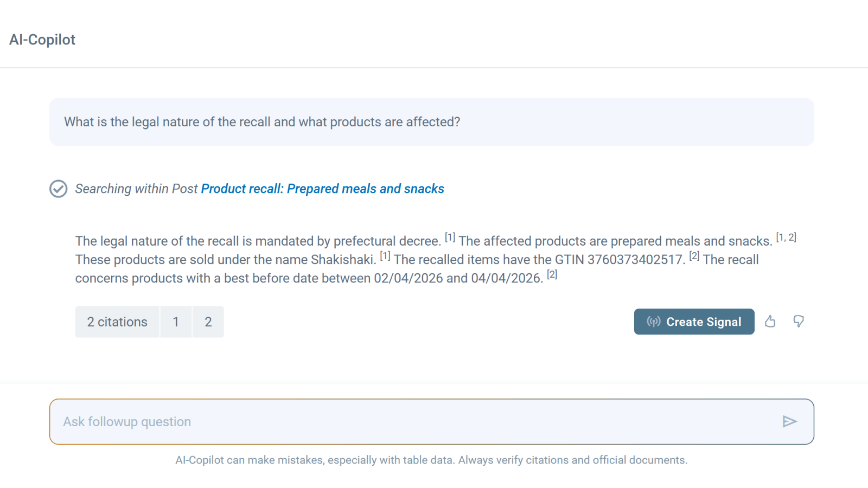
Task: Click the search-complete checkmark icon
Action: point(59,189)
